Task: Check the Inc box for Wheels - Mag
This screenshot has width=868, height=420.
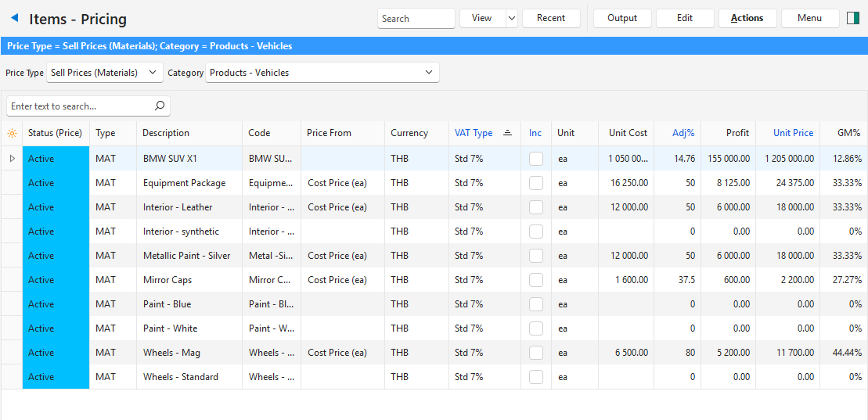Action: (x=536, y=353)
